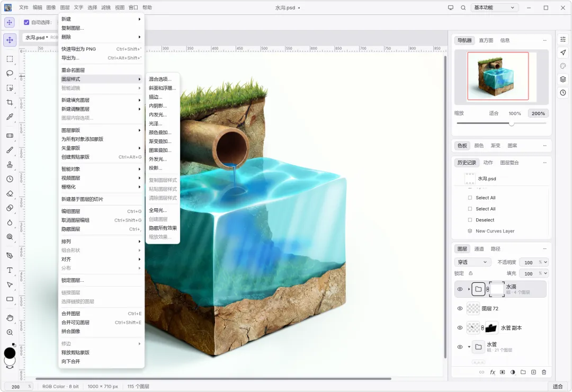Select the Pen tool

[10, 255]
